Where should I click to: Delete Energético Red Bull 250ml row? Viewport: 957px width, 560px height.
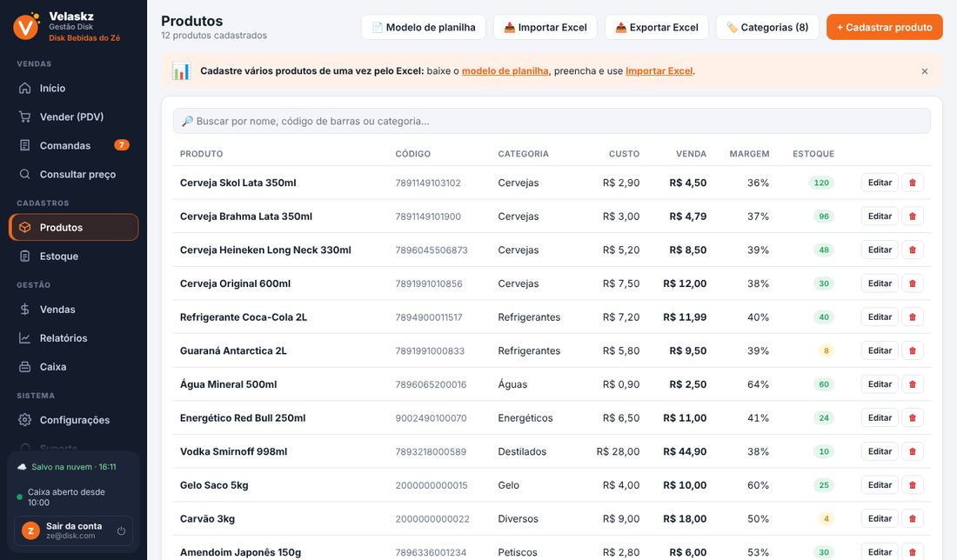(913, 417)
